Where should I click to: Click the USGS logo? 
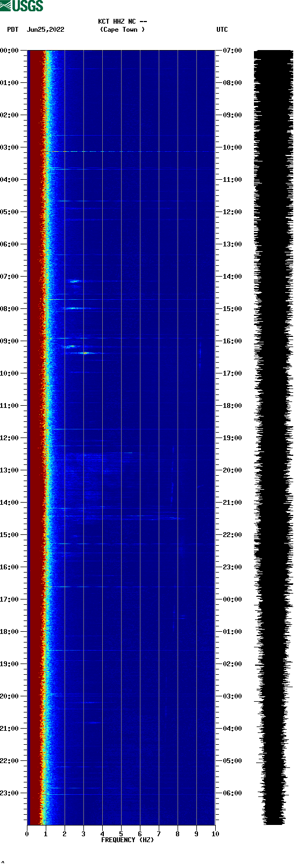tap(22, 6)
